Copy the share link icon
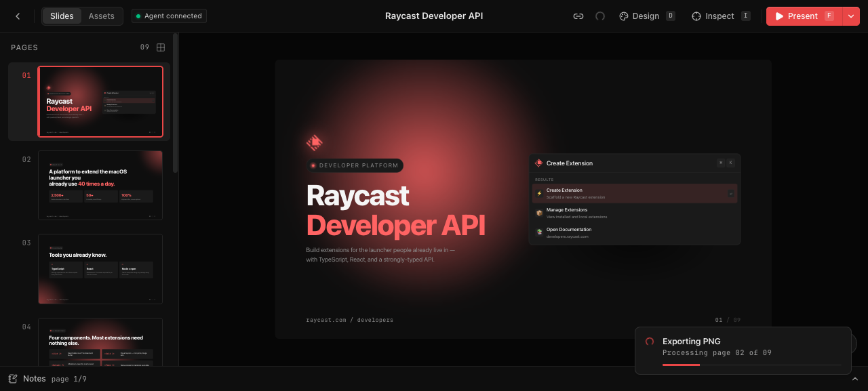Screen dimensions: 868x391 578,16
